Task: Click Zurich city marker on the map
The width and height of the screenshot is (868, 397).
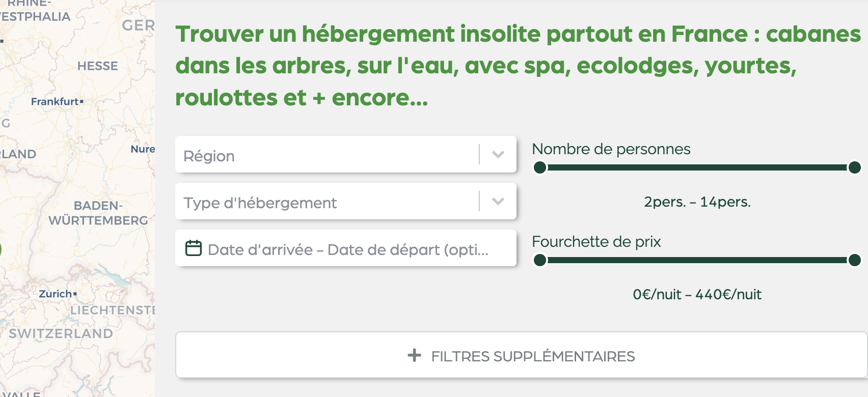Action: click(x=75, y=294)
